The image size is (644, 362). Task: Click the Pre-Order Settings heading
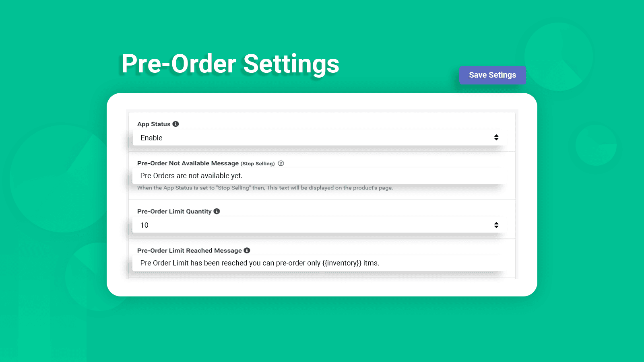pyautogui.click(x=229, y=64)
